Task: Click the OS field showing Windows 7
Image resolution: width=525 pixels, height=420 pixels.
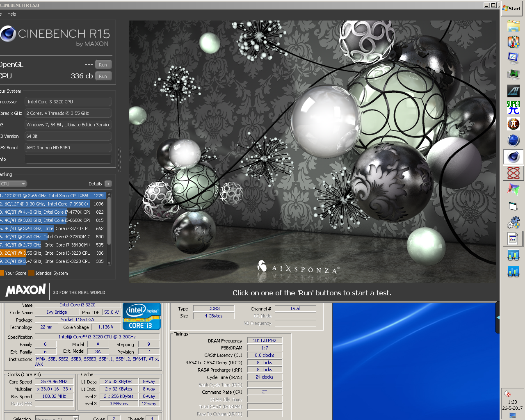Action: point(68,125)
